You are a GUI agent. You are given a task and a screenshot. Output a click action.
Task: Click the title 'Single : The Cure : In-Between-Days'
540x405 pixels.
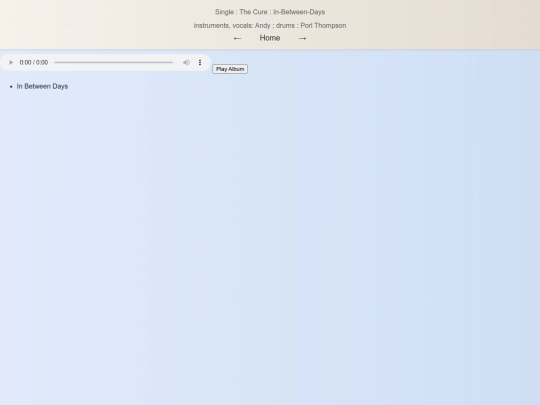270,12
